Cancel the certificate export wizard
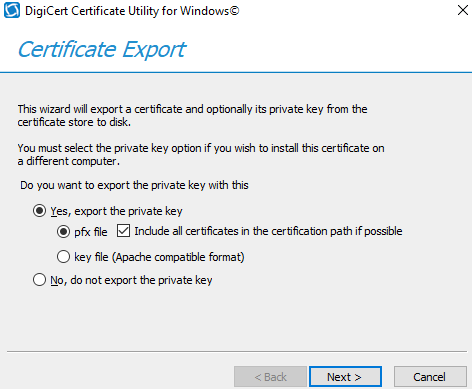Screen dimensions: 472x389 click(x=430, y=377)
